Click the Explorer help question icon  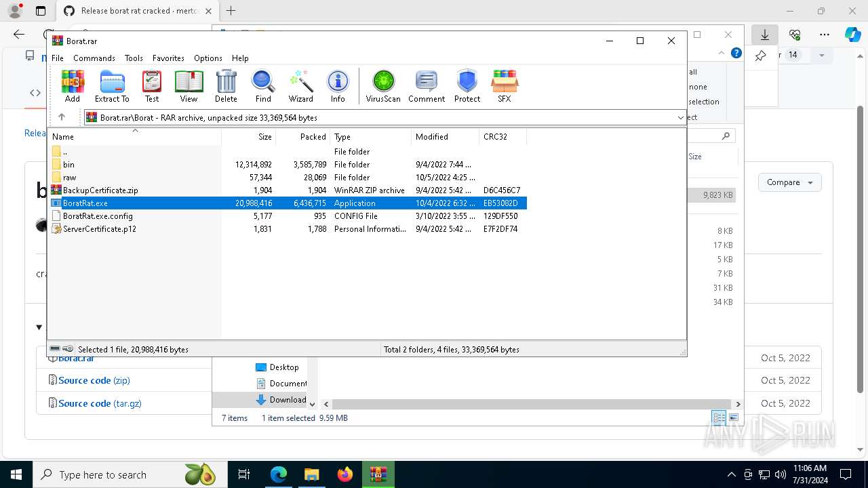point(736,53)
